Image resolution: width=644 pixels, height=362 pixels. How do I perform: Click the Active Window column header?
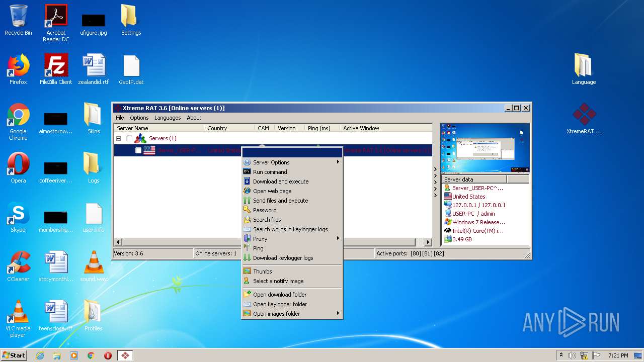pos(386,128)
